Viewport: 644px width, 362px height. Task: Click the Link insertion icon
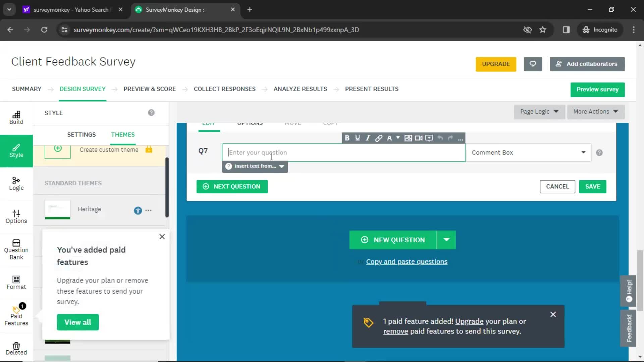coord(378,137)
